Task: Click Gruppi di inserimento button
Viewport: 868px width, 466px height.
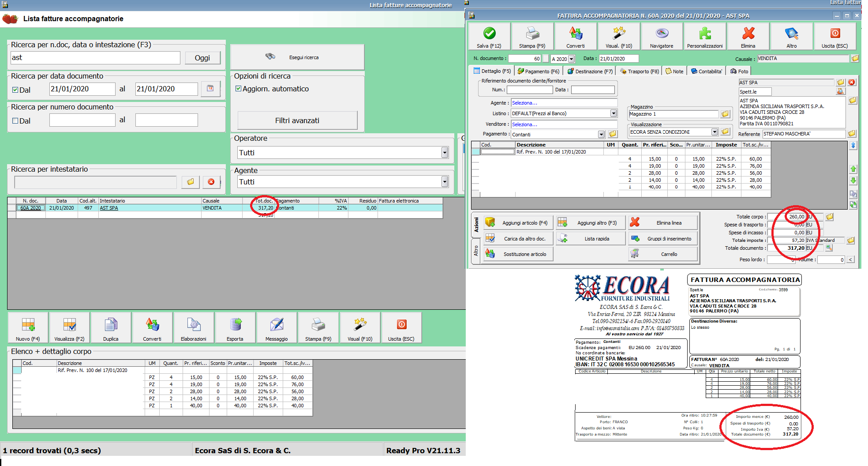Action: coord(663,238)
